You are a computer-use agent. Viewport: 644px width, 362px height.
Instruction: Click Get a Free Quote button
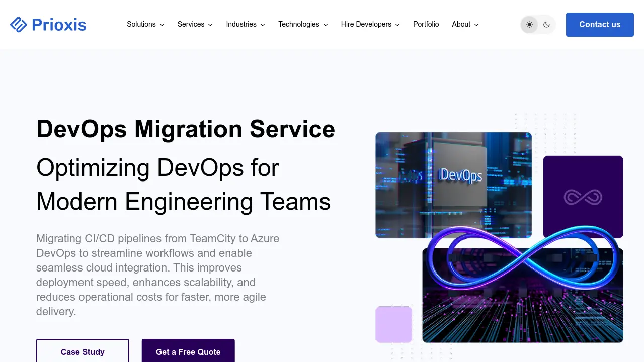188,351
